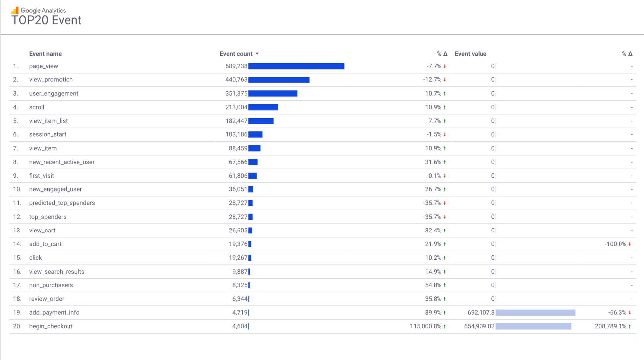Click the red arrow next to -66.3%

[629, 313]
